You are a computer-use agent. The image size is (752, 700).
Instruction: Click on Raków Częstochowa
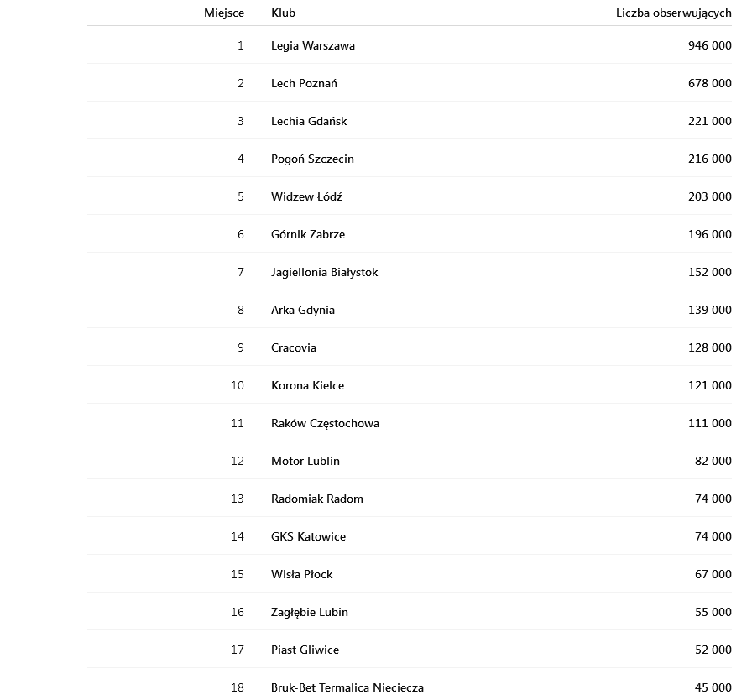click(325, 423)
